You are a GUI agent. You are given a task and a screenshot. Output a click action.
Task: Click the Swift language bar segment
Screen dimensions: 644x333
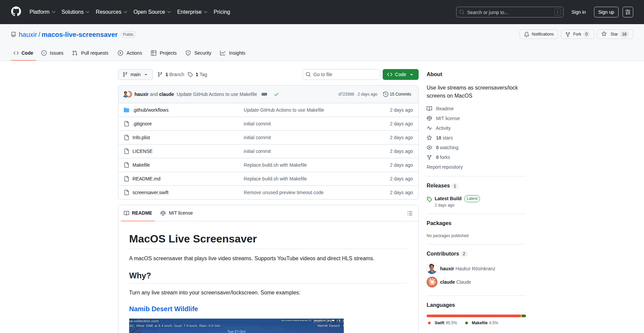473,316
